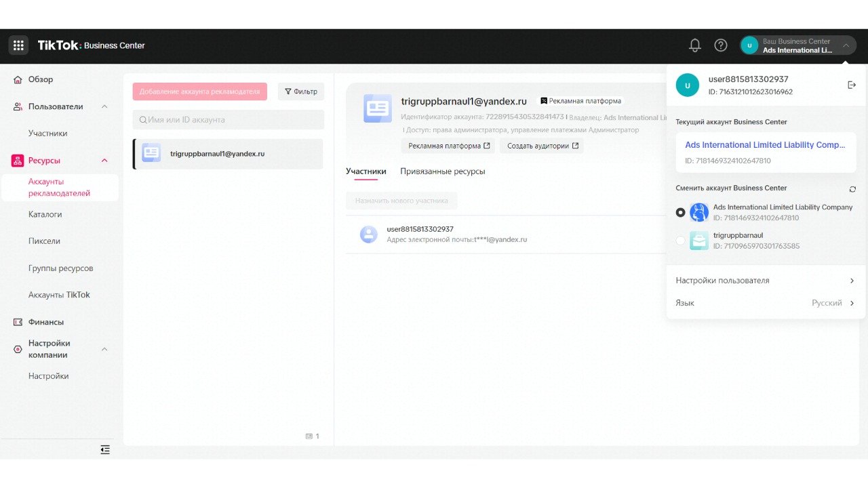This screenshot has height=488, width=868.
Task: Select the Участники tab in account details
Action: point(366,171)
